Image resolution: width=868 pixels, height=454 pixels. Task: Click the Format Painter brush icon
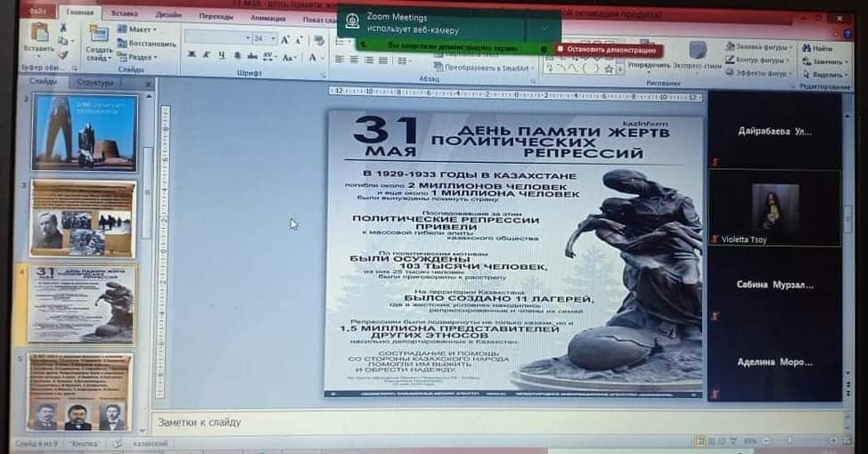pyautogui.click(x=62, y=54)
